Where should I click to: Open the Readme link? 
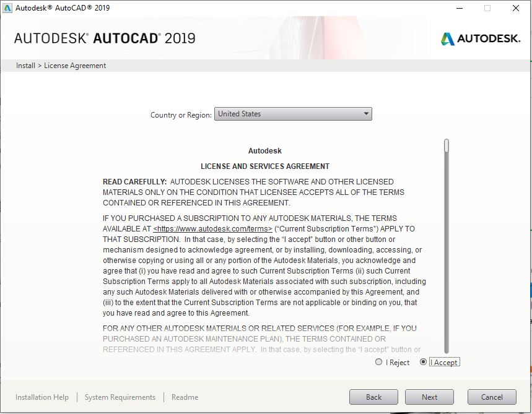point(185,397)
